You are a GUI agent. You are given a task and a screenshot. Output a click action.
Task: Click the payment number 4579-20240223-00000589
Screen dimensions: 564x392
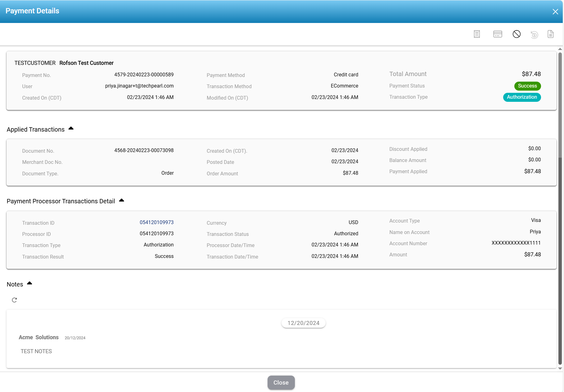pos(144,74)
